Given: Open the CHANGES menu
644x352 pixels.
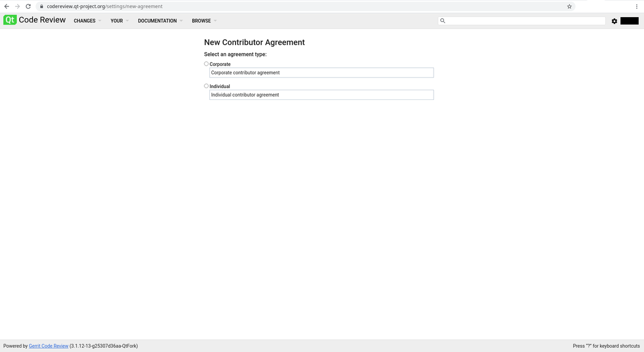Looking at the screenshot, I should (84, 21).
